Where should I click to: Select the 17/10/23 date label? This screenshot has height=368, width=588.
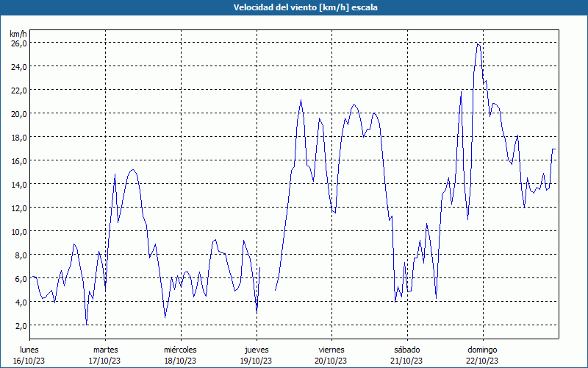104,361
